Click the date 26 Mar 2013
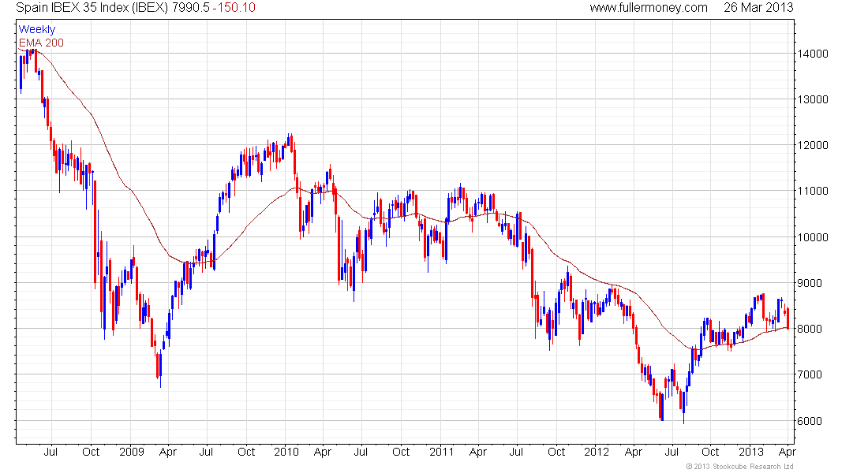The height and width of the screenshot is (473, 868). pyautogui.click(x=758, y=8)
